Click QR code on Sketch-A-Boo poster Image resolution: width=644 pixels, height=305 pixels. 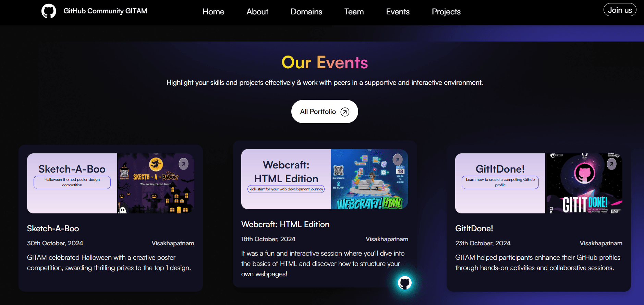[124, 173]
